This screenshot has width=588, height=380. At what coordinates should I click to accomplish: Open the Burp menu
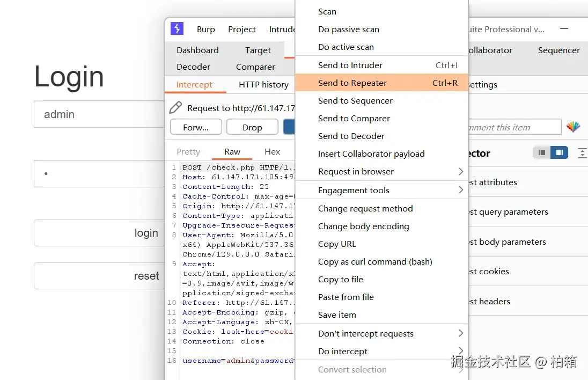(x=206, y=30)
